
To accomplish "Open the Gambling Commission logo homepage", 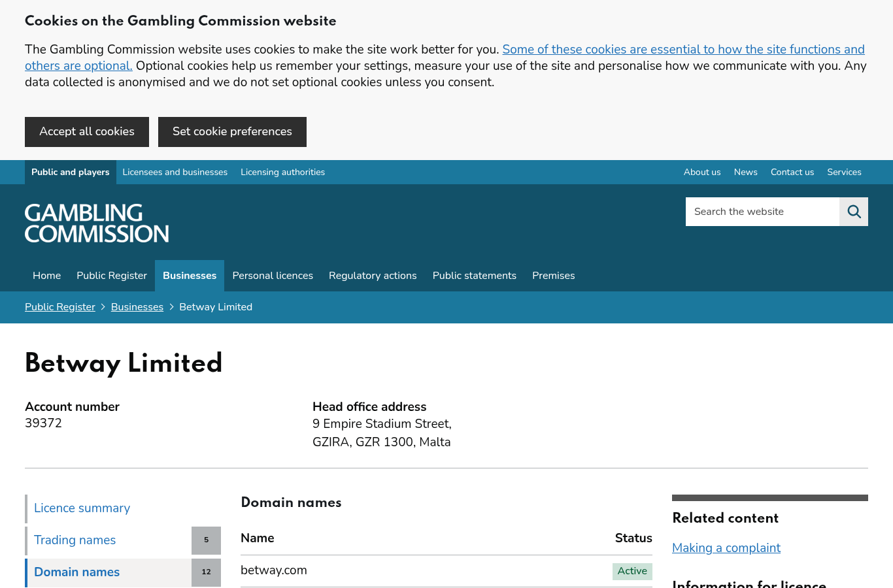I will point(97,223).
